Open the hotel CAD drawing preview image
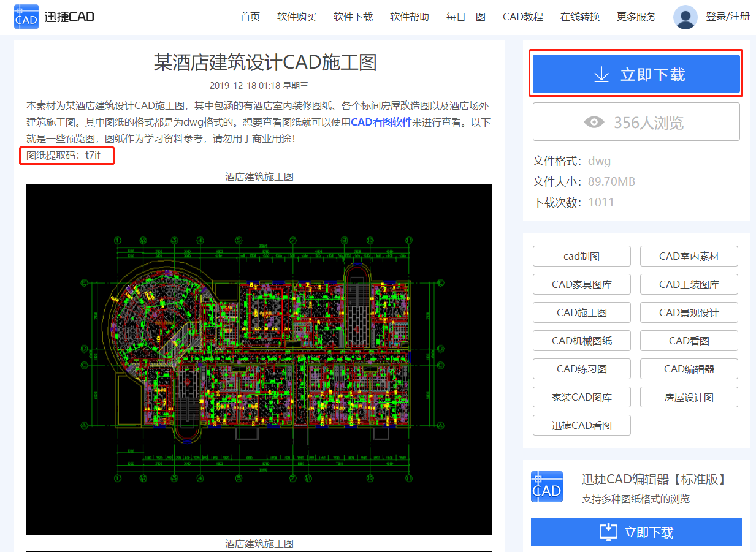The image size is (756, 552). [259, 359]
